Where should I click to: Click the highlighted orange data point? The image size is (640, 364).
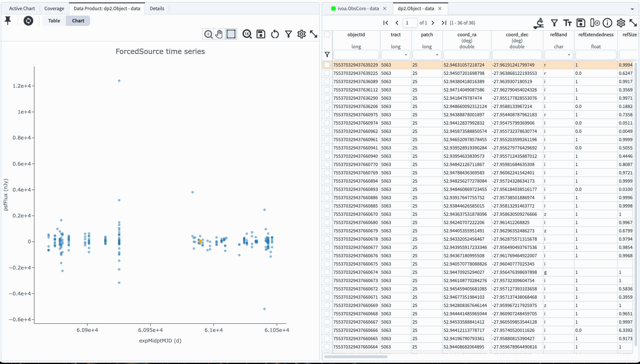200,241
